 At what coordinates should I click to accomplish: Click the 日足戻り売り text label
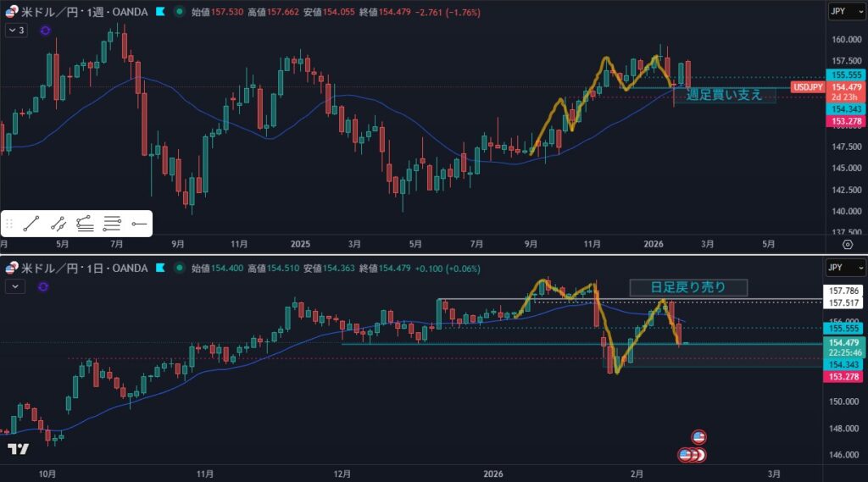688,287
